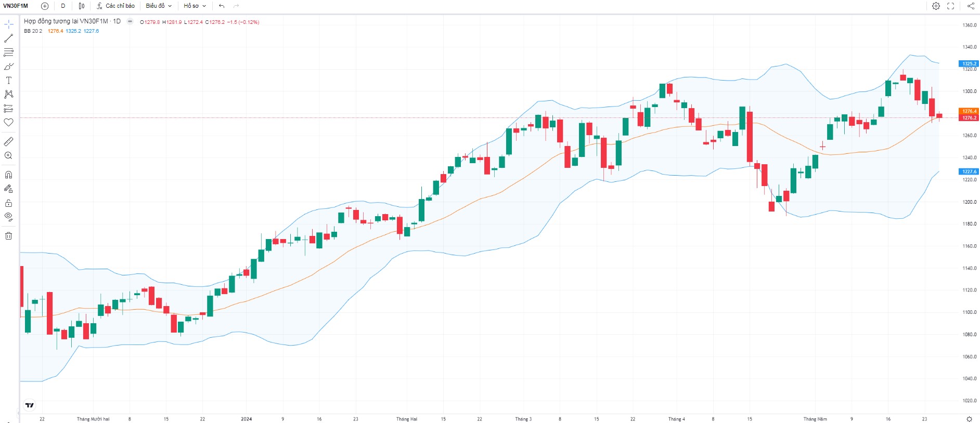The height and width of the screenshot is (423, 980).
Task: Toggle magnet mode for drawings
Action: click(x=8, y=175)
